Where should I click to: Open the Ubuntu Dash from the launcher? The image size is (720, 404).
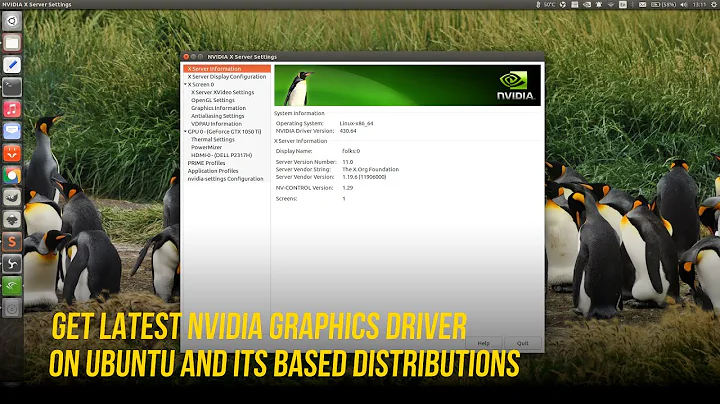tap(12, 21)
